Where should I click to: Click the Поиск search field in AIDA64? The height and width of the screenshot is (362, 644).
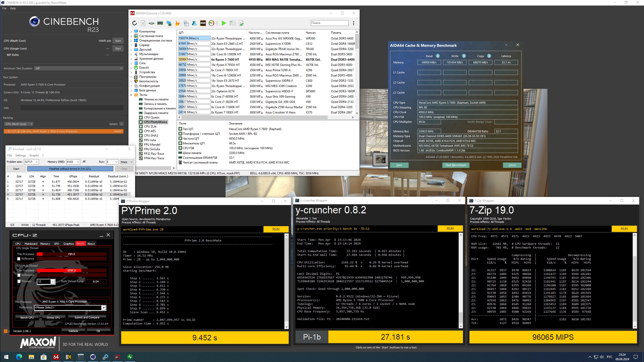point(329,23)
